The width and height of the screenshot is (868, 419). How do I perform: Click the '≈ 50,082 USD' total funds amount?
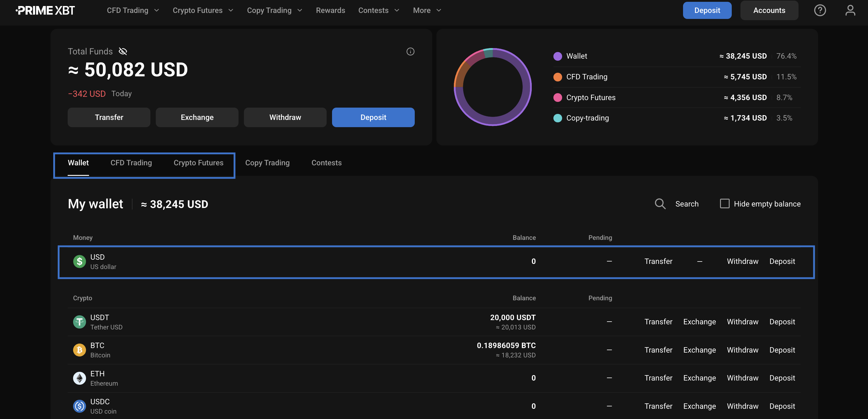(128, 70)
